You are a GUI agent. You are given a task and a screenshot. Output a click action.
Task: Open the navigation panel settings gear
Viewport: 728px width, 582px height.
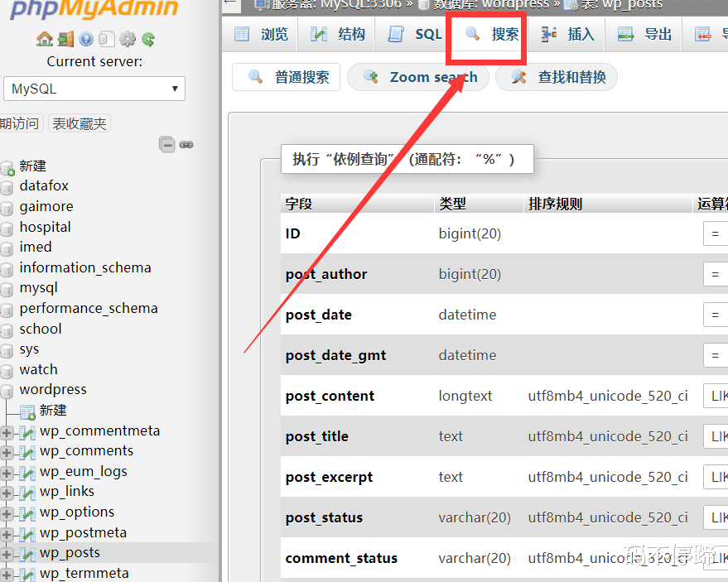(127, 39)
